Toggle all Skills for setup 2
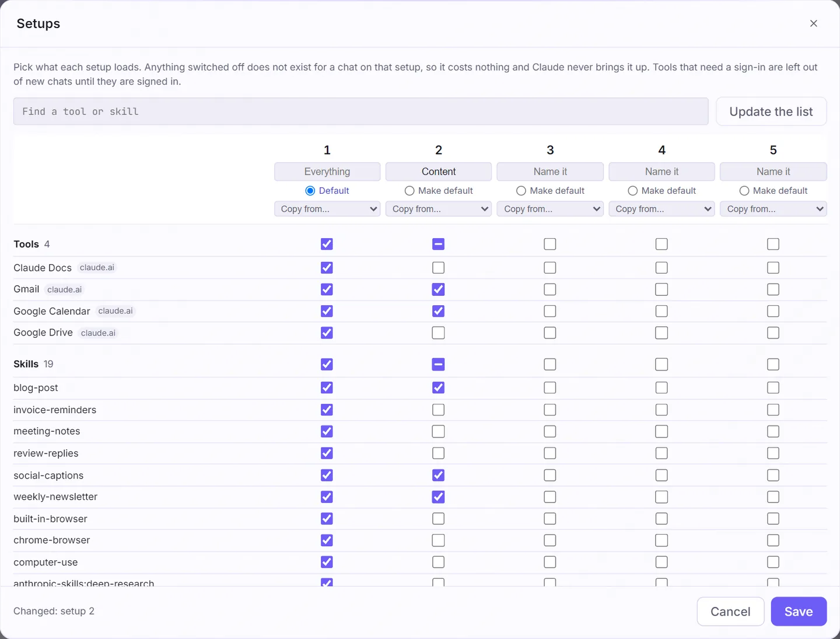Image resolution: width=840 pixels, height=639 pixels. click(438, 364)
